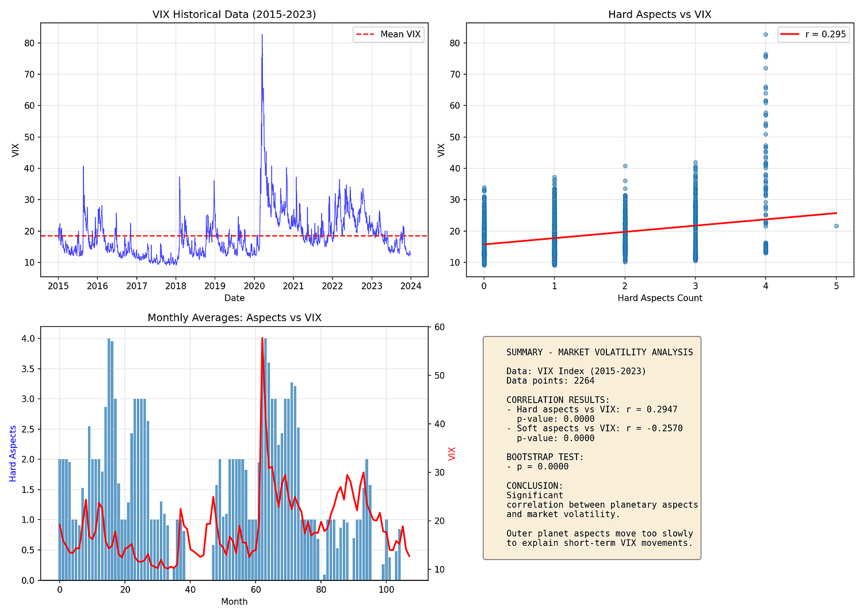Click the 2020 VIX spike peak above 80
863x616 pixels.
[x=262, y=36]
